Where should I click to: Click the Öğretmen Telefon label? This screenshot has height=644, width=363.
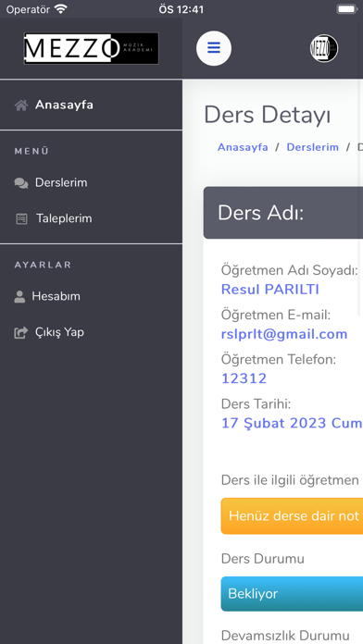click(279, 359)
